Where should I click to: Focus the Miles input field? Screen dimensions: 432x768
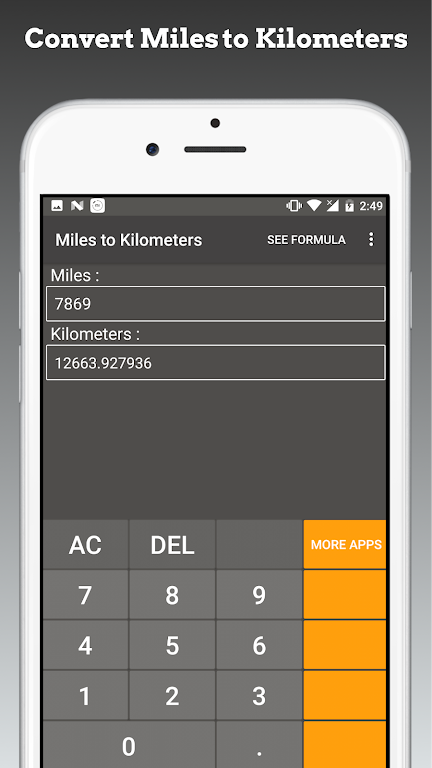pyautogui.click(x=216, y=304)
